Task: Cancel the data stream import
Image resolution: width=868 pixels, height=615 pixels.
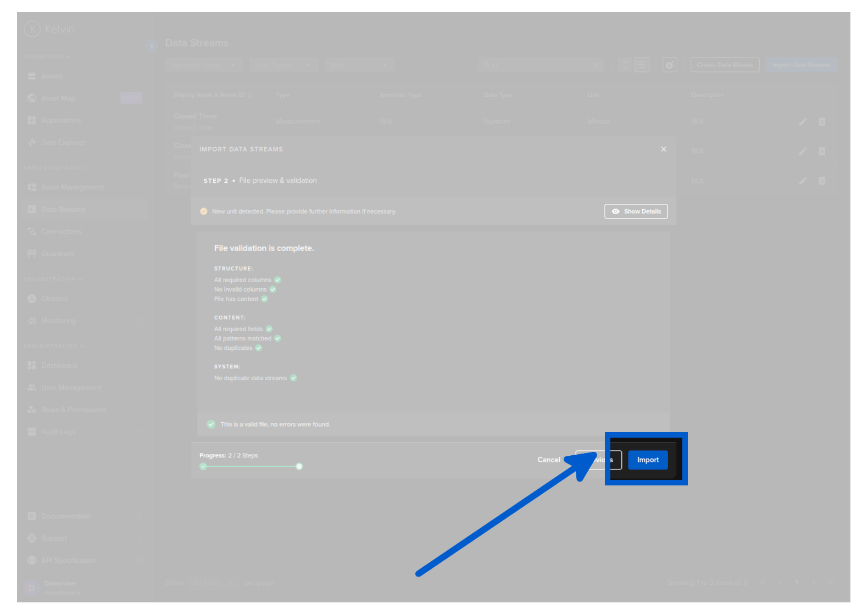Action: 548,460
